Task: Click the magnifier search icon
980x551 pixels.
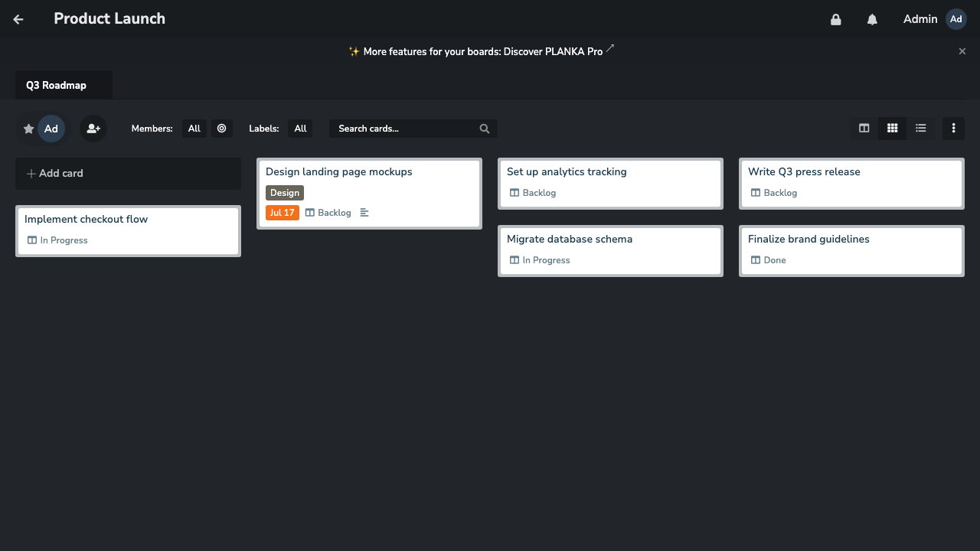Action: pyautogui.click(x=485, y=129)
